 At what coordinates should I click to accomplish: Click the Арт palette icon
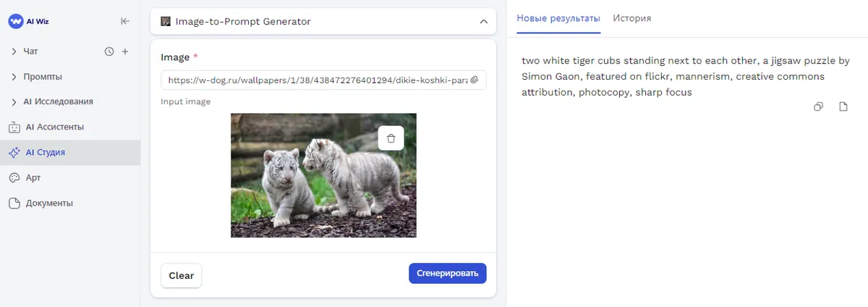14,178
